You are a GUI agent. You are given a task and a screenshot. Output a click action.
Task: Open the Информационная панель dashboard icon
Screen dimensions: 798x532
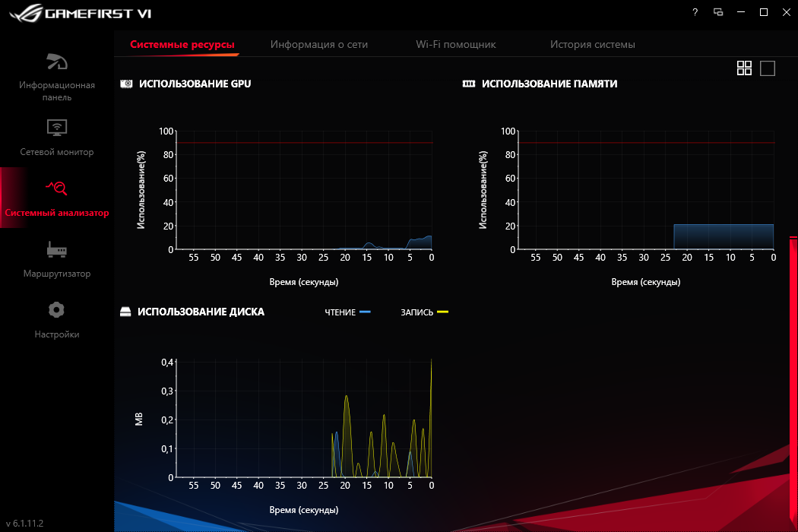click(57, 62)
